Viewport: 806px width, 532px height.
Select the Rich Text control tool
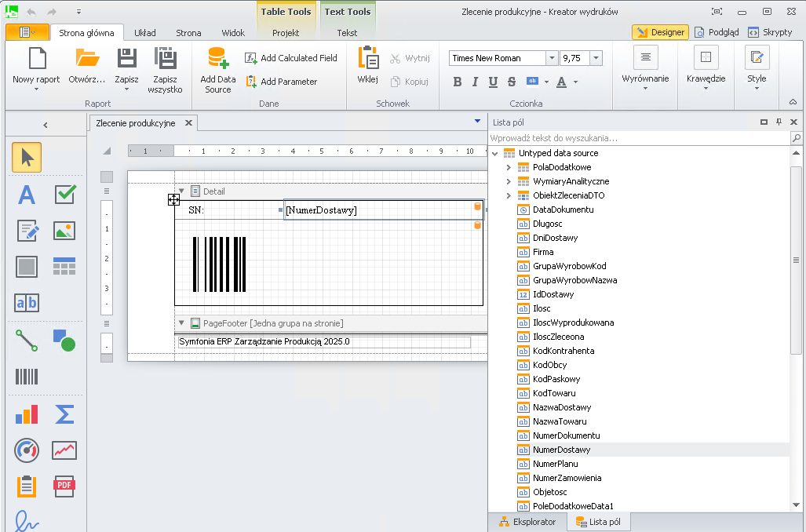tap(27, 231)
